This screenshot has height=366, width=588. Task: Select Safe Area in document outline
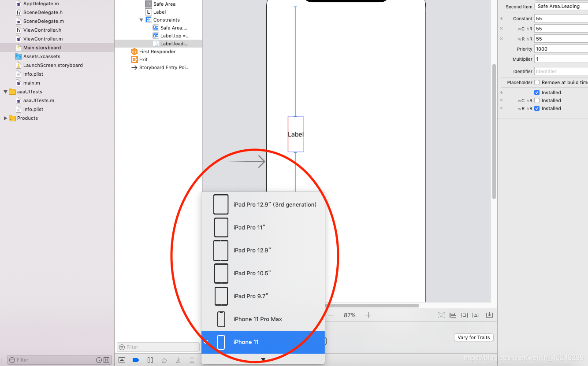pyautogui.click(x=164, y=4)
